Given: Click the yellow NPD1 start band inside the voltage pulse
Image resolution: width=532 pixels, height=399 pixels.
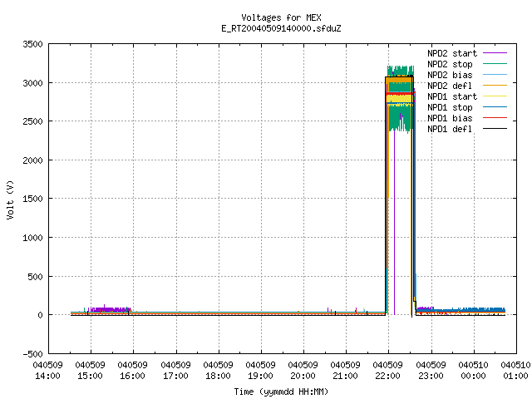Looking at the screenshot, I should (400, 99).
